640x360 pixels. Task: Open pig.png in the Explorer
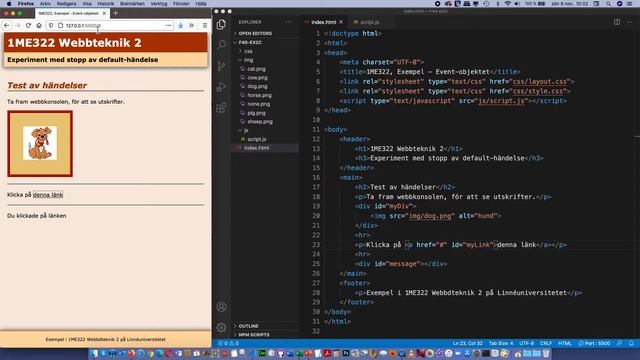pyautogui.click(x=265, y=113)
